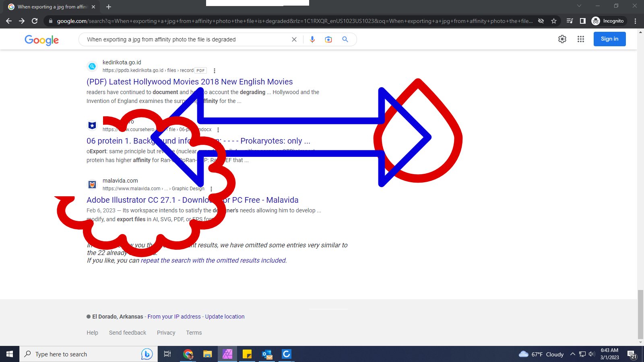View site information via the lock icon
The height and width of the screenshot is (362, 644).
[x=50, y=21]
